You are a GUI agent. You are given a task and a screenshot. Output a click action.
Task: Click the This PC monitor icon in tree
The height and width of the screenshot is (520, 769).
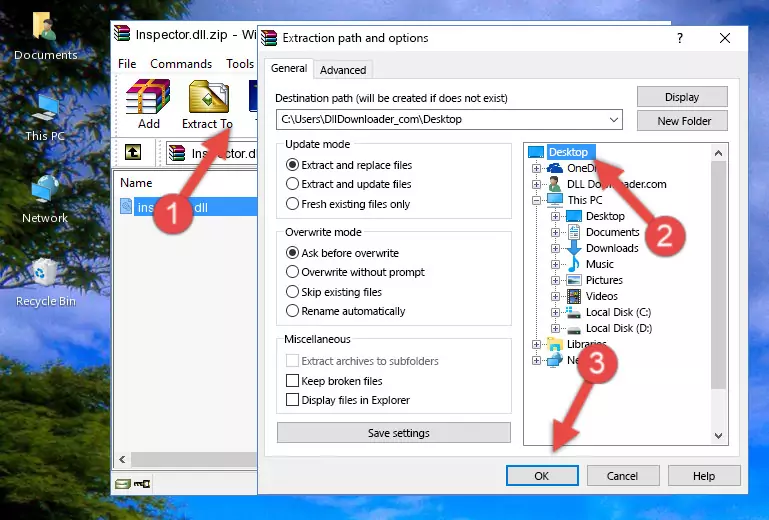pos(555,200)
